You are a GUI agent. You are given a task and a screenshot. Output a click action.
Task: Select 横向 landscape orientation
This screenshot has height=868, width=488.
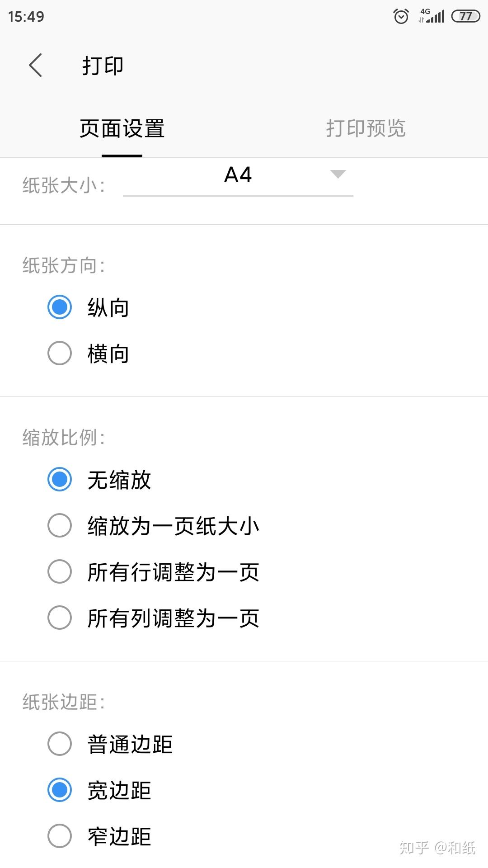click(60, 353)
